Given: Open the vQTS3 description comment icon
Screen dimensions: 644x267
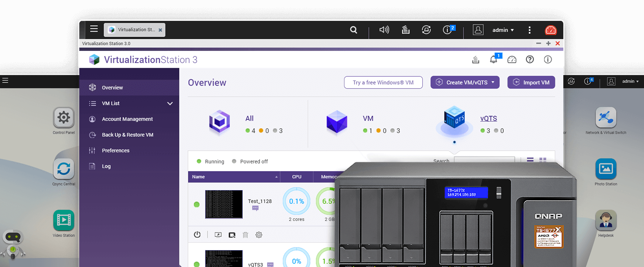Looking at the screenshot, I should 270,265.
